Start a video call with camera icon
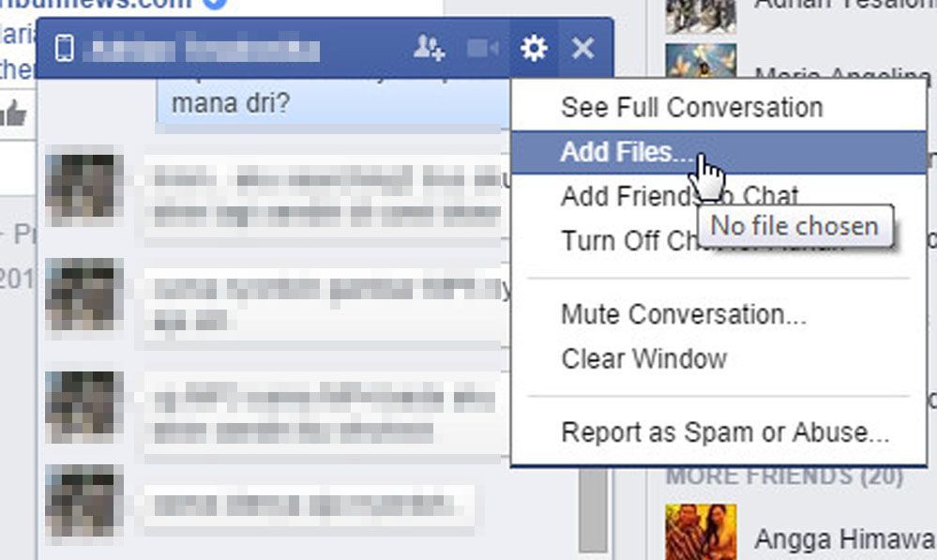Screen dimensions: 937x560 coord(483,48)
